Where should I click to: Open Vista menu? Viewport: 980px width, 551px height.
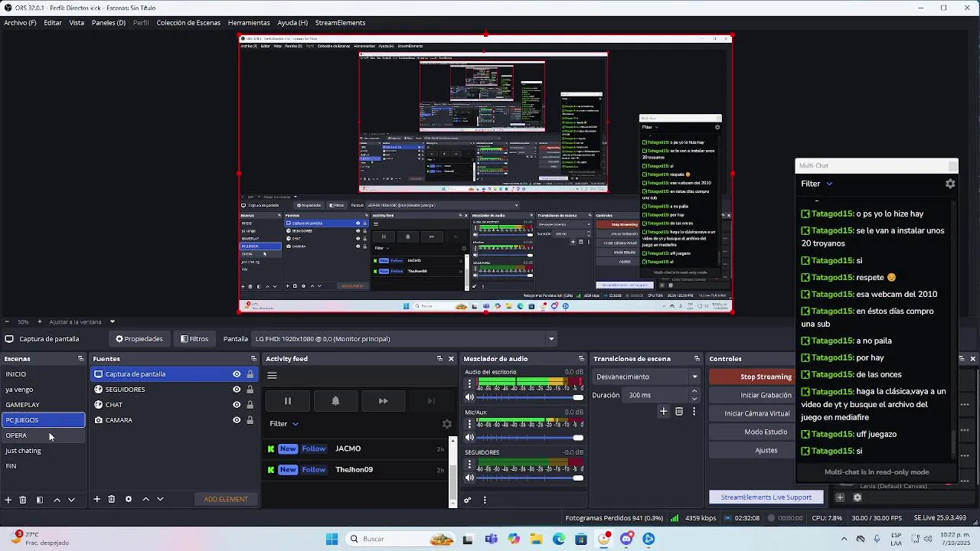click(x=77, y=23)
